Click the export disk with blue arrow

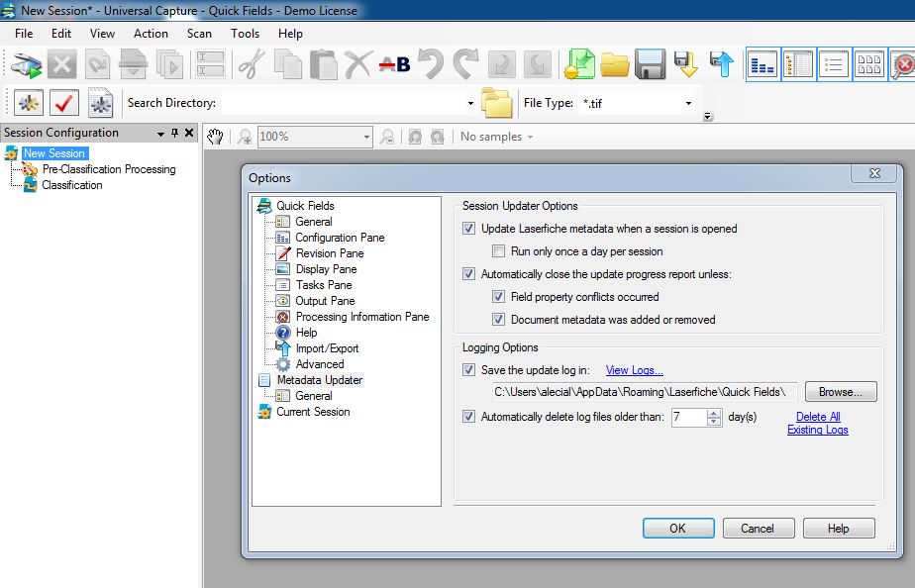[721, 64]
